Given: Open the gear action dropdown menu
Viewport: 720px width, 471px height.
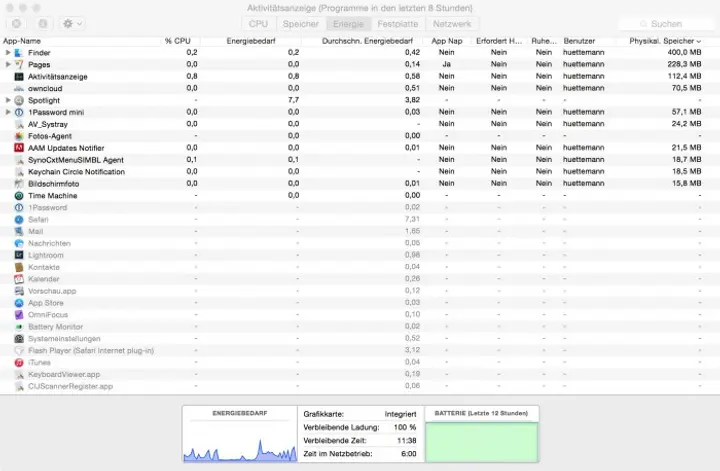Looking at the screenshot, I should tap(72, 23).
